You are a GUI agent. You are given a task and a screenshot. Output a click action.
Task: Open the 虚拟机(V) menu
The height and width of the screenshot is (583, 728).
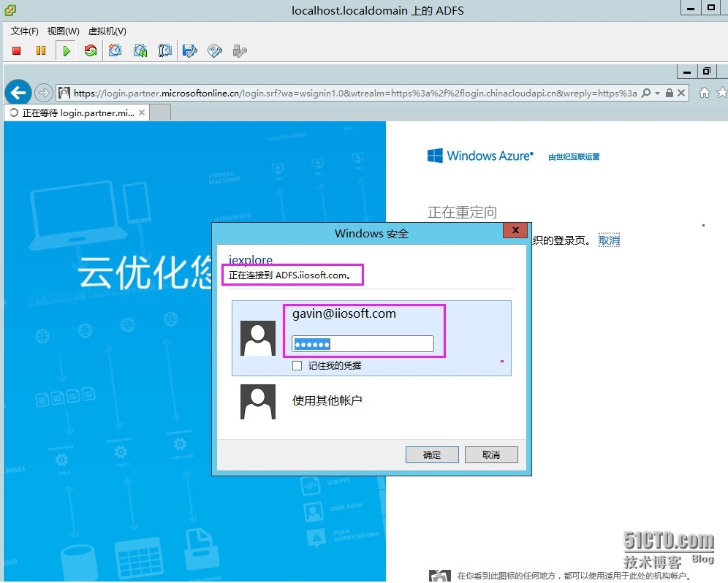(x=107, y=31)
